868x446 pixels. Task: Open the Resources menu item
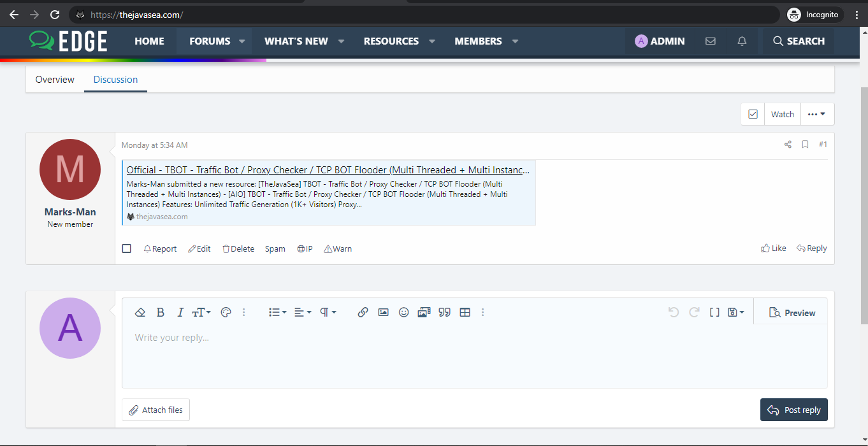click(x=391, y=41)
